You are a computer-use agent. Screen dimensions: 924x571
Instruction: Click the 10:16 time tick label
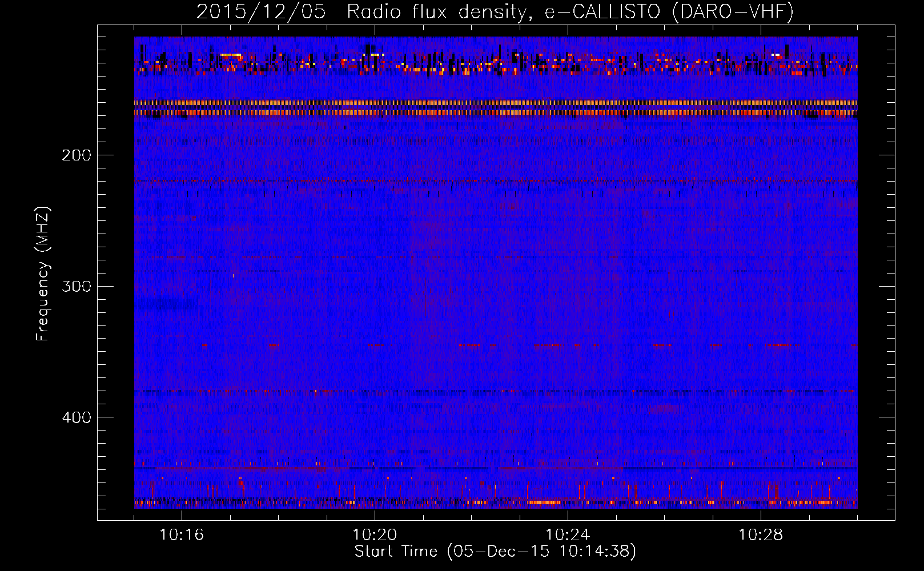(x=182, y=534)
